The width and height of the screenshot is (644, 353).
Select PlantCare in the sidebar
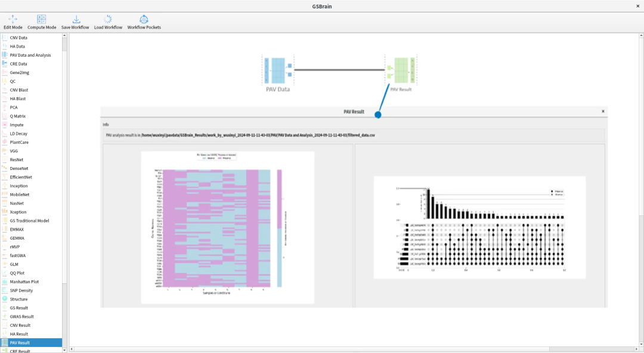tap(31, 142)
